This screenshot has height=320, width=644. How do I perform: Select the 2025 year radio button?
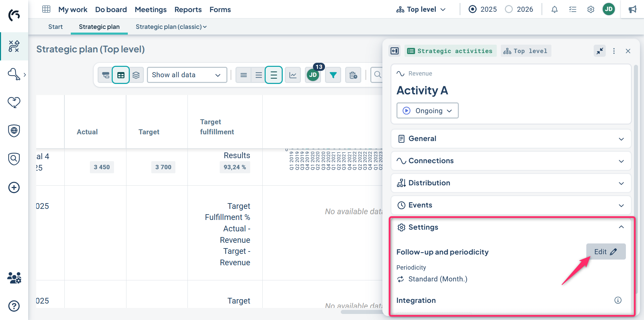click(473, 9)
